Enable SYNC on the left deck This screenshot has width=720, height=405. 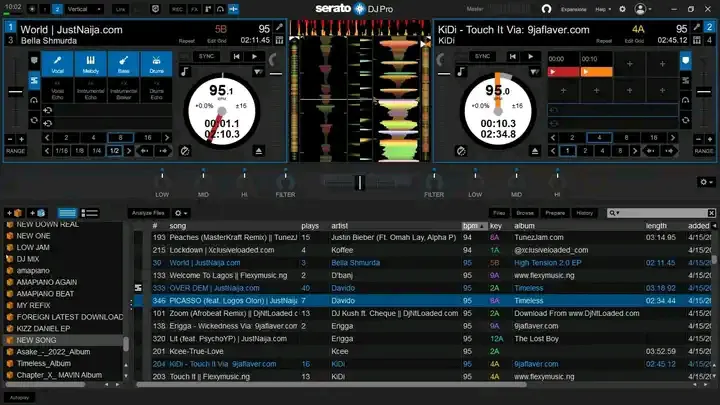[206, 56]
